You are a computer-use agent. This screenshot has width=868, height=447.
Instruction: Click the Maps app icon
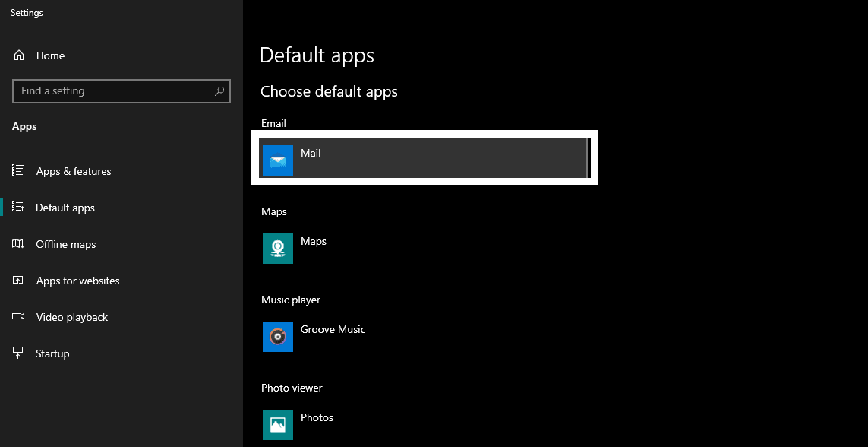pyautogui.click(x=278, y=248)
